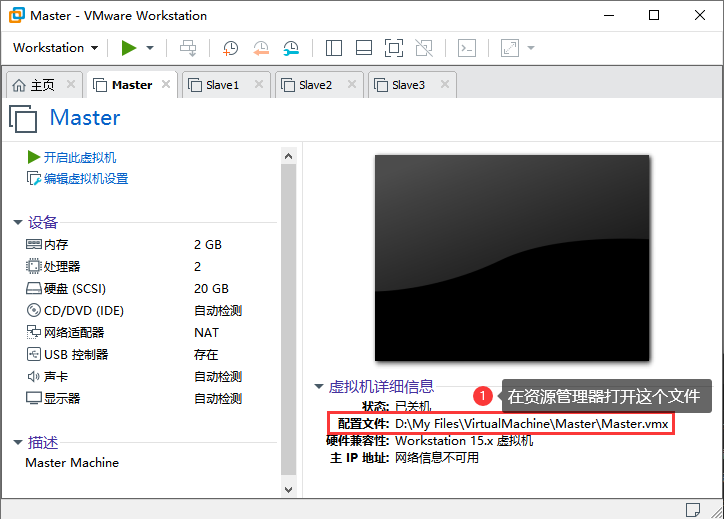Open the Workstation menu
This screenshot has height=519, width=724.
pyautogui.click(x=55, y=48)
